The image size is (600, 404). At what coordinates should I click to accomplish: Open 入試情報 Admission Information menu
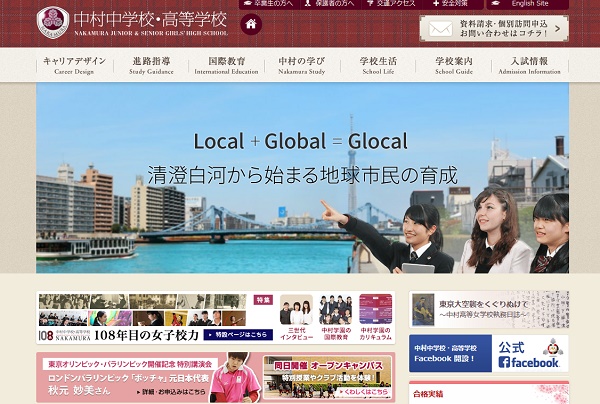click(530, 65)
